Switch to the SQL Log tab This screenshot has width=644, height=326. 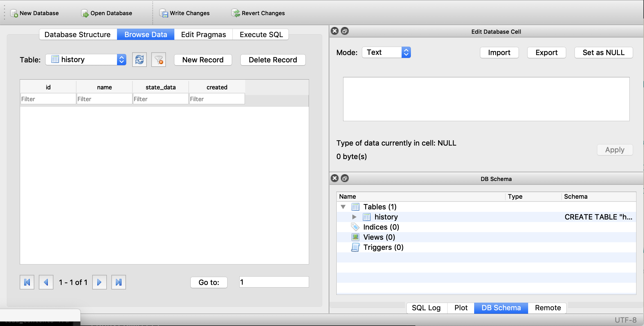click(x=426, y=308)
